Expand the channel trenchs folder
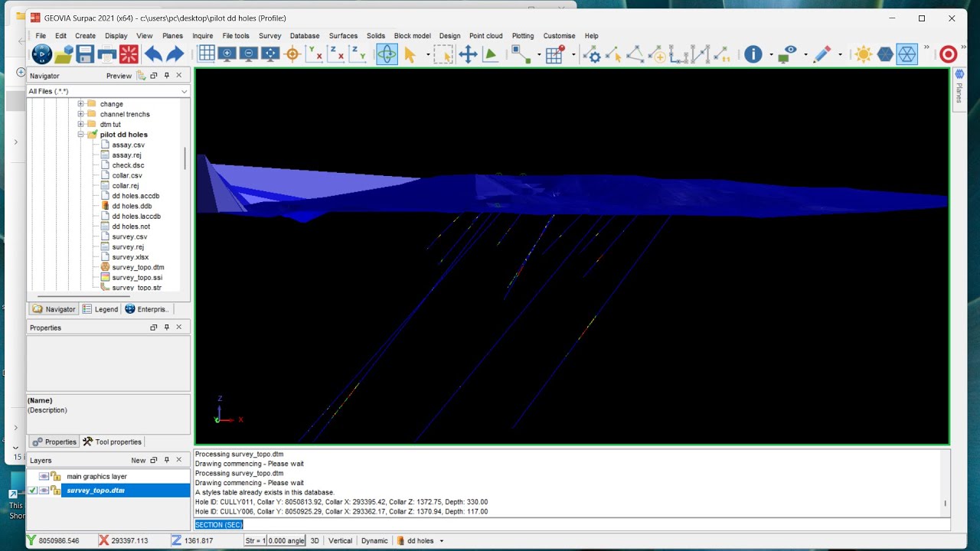 click(80, 114)
